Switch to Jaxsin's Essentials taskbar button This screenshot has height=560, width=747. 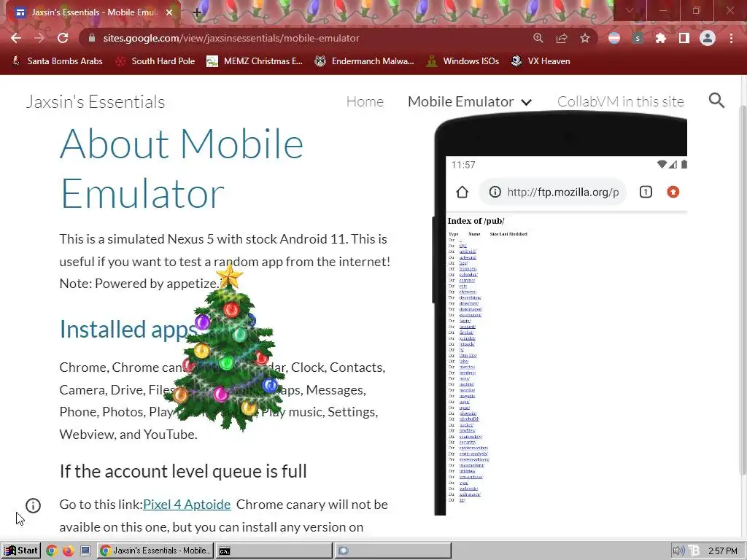pos(156,551)
